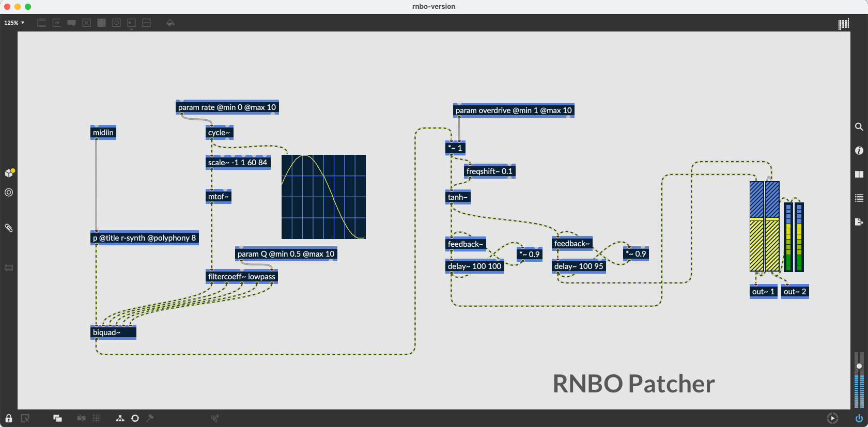The height and width of the screenshot is (427, 868).
Task: Toggle the grid display
Action: coord(96,418)
